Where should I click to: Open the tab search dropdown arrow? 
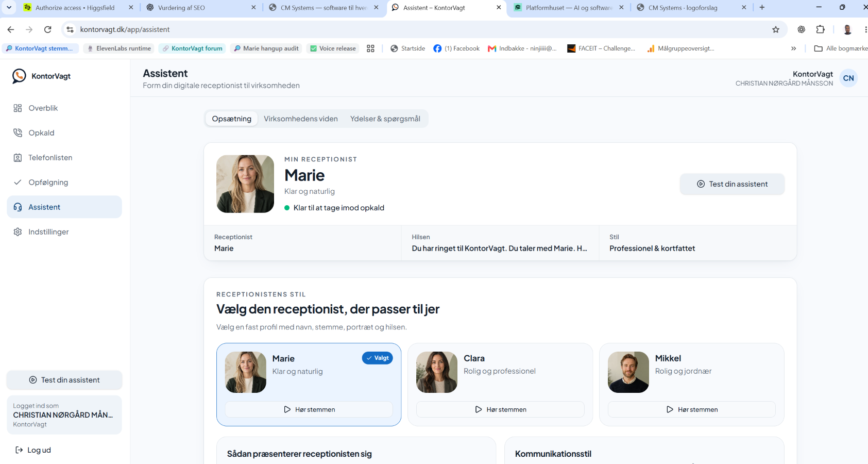[9, 7]
